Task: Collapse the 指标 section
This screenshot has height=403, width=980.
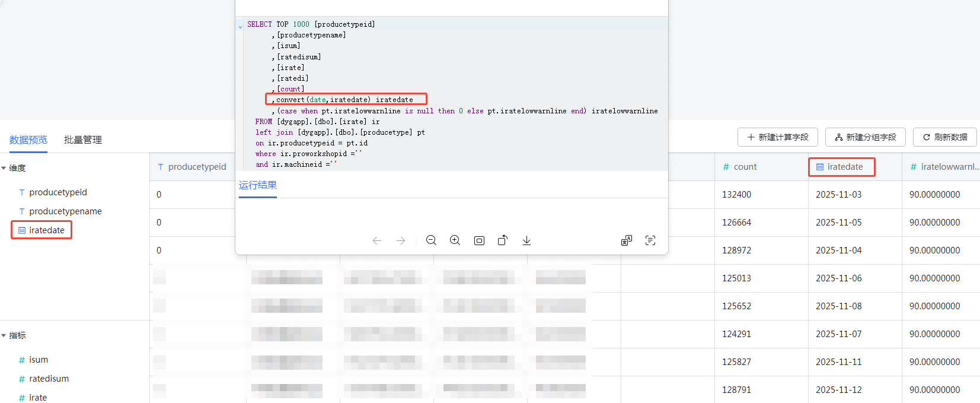Action: (4, 336)
